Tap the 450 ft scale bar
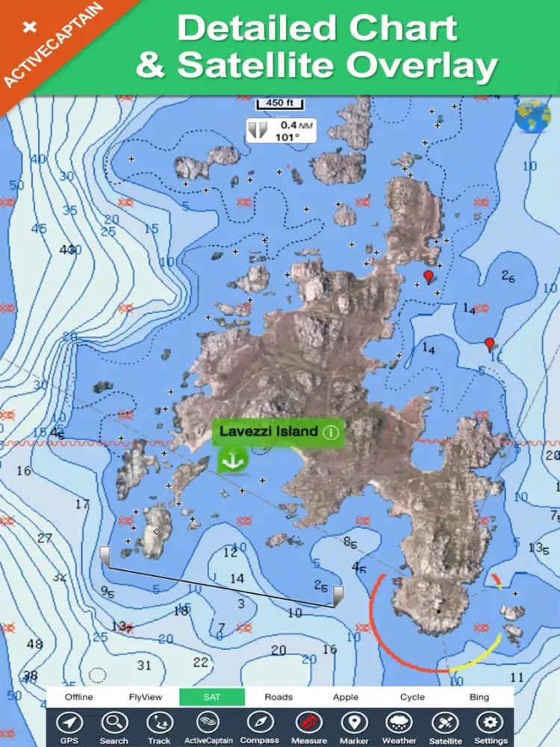 (x=280, y=103)
